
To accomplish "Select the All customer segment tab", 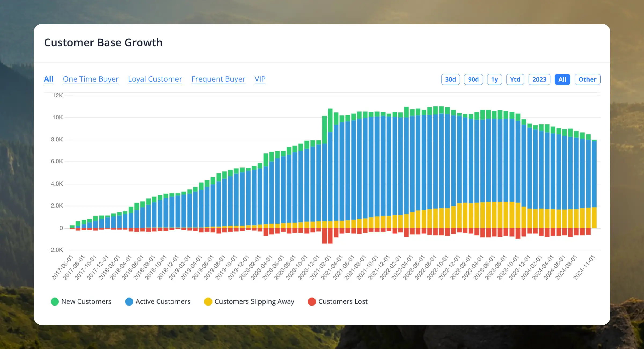I will (49, 79).
